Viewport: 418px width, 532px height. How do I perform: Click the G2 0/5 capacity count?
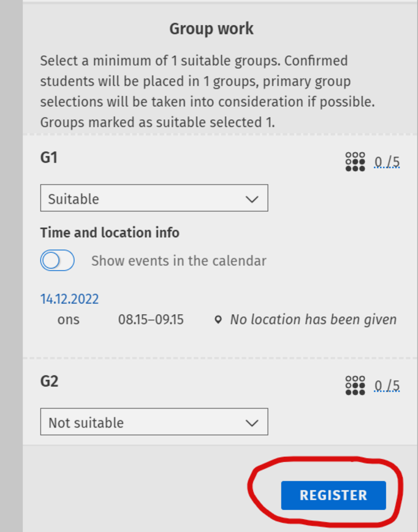[x=387, y=385]
